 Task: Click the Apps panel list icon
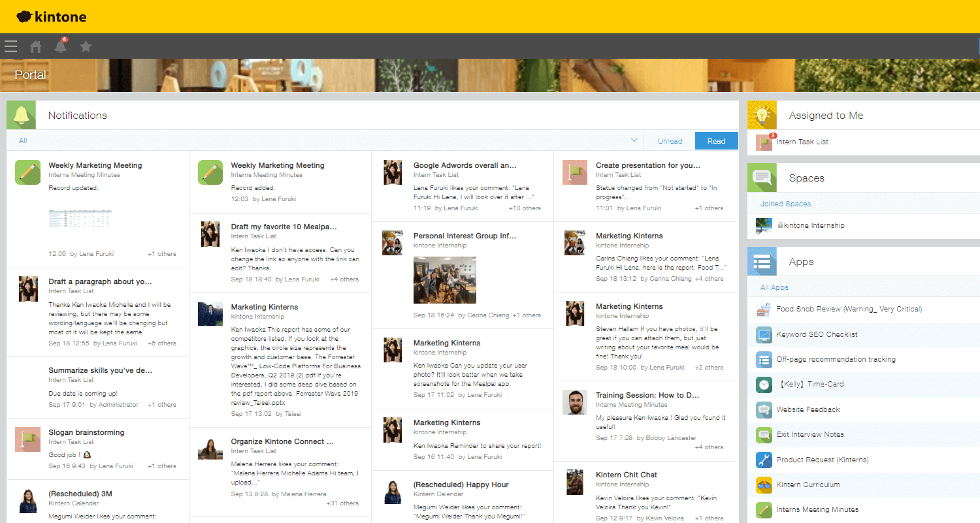click(762, 261)
